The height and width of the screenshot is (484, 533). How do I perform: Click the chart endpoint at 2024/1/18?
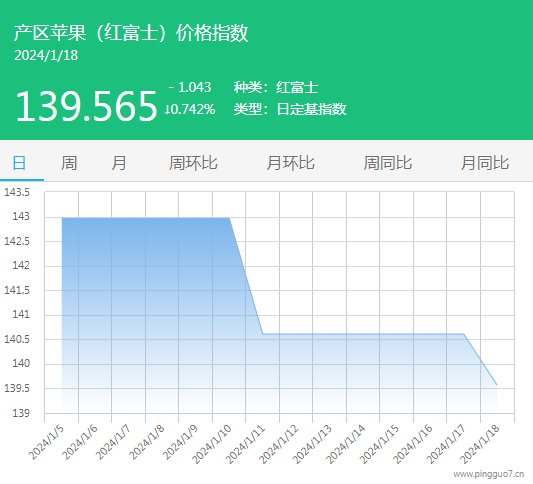[x=497, y=385]
